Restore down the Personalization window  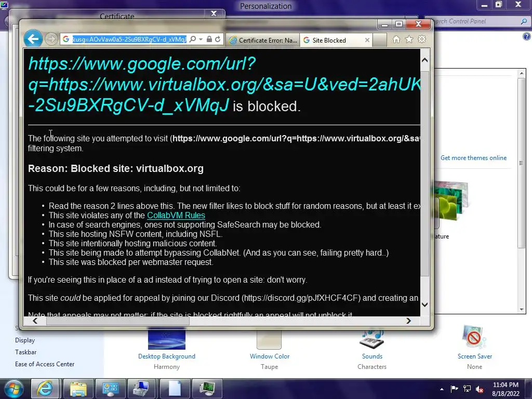coord(498,4)
